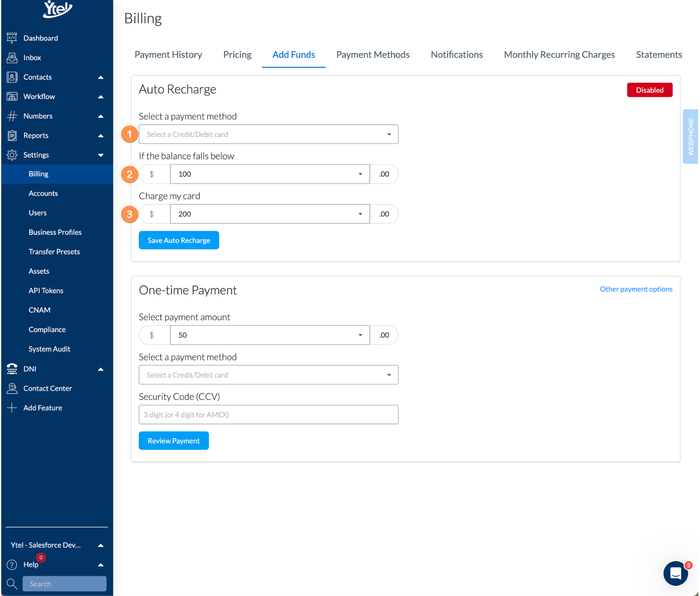
Task: Open CNAM settings page
Action: click(39, 310)
